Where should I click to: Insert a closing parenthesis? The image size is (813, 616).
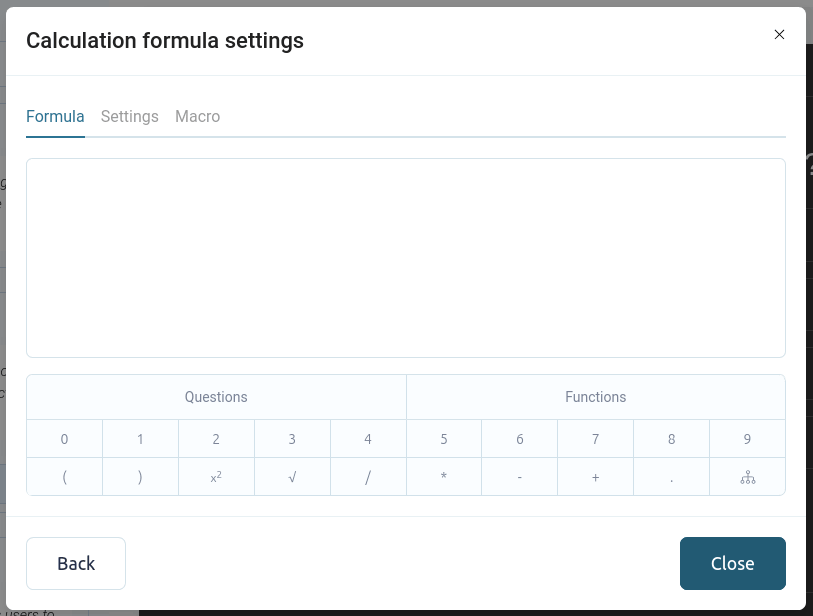pos(140,477)
